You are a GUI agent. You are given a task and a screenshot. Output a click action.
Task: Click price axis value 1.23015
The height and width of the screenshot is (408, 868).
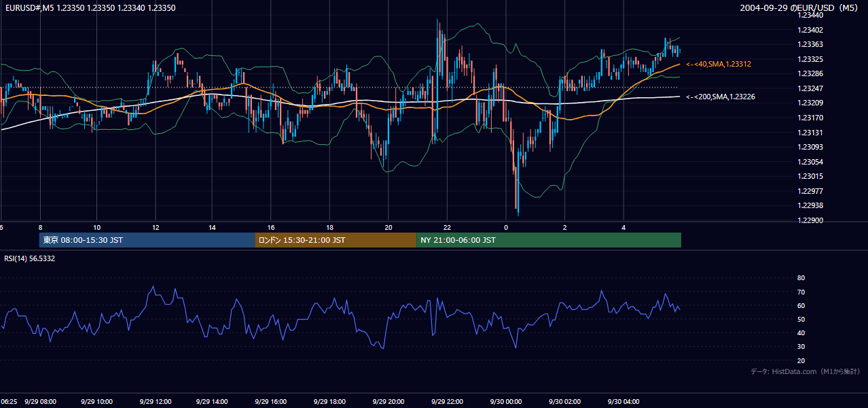click(x=810, y=176)
